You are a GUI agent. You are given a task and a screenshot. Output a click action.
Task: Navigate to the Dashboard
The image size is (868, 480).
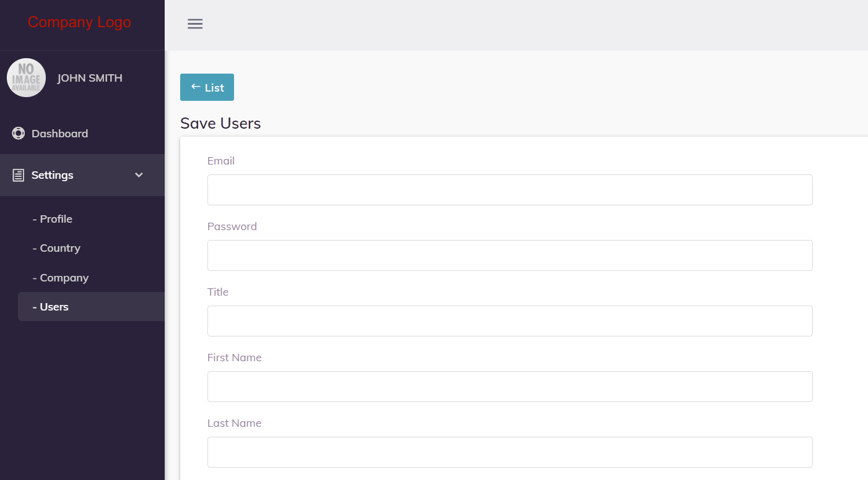point(59,133)
